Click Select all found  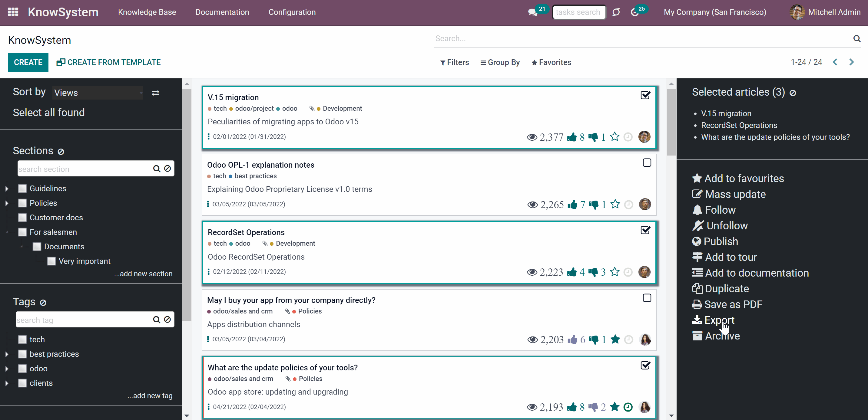[x=49, y=112]
